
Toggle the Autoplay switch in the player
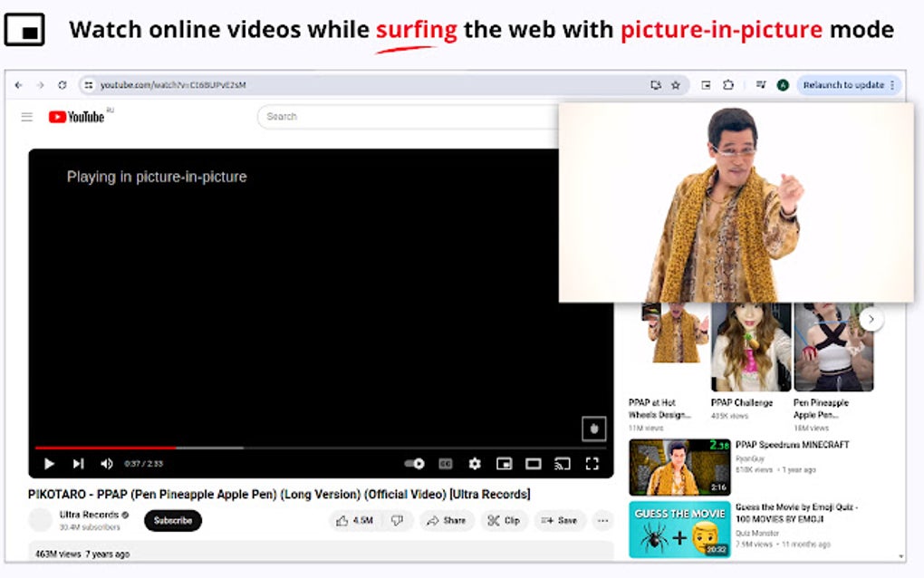(x=414, y=463)
